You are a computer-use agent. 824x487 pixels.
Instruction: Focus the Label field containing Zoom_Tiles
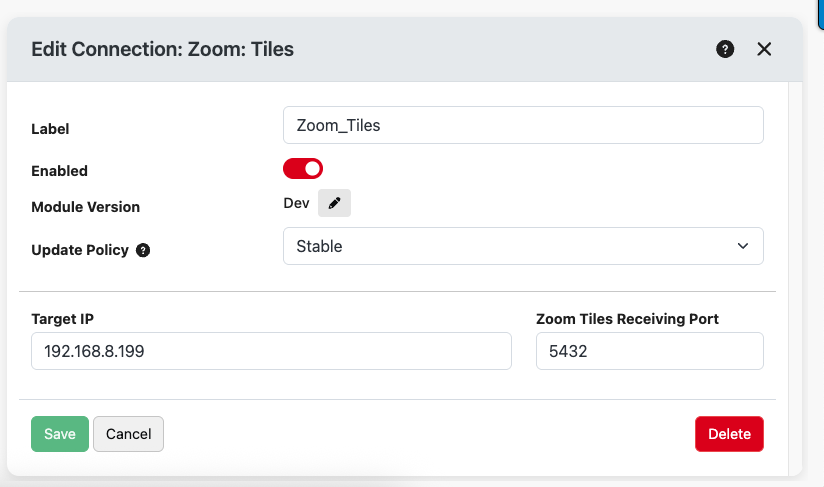tap(523, 125)
